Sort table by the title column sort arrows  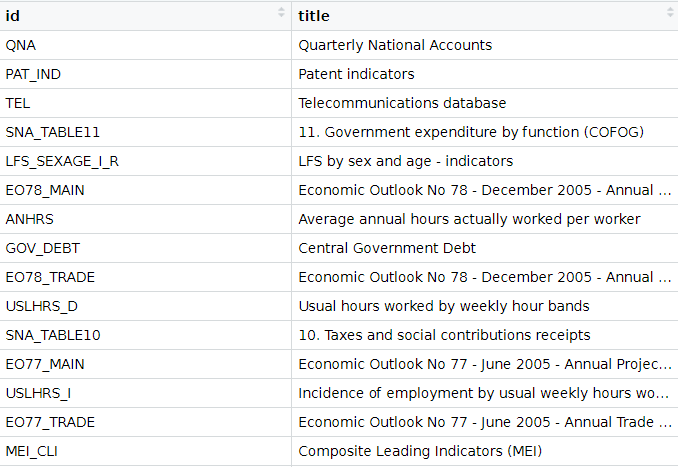coord(669,13)
